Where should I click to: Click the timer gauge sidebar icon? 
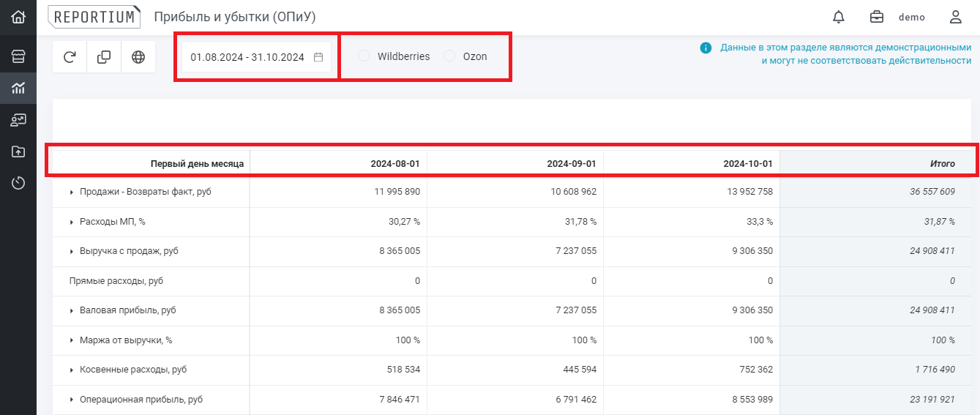(18, 183)
